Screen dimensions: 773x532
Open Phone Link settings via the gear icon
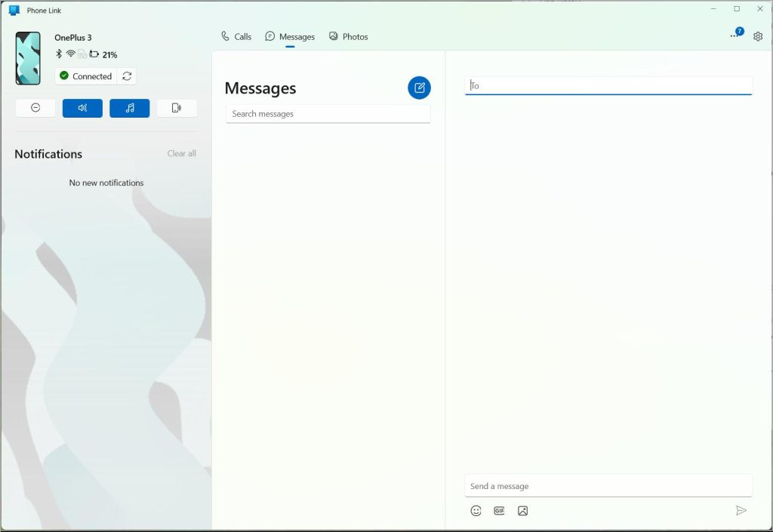[x=757, y=36]
